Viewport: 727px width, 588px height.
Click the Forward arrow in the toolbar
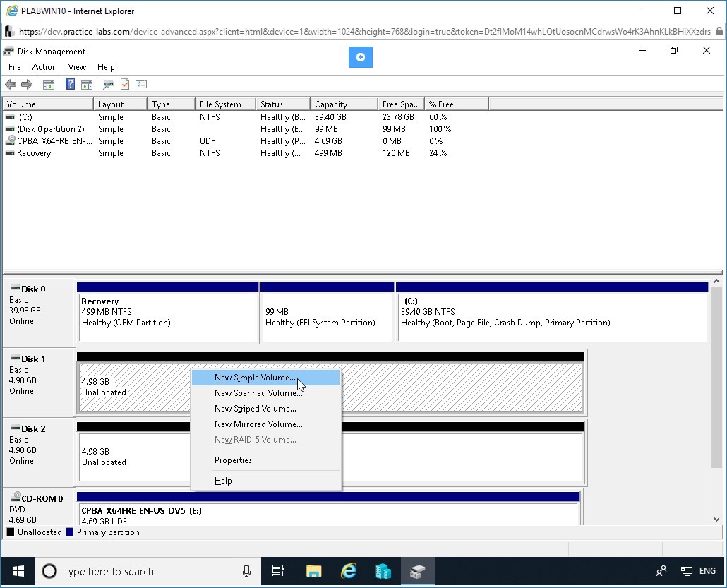click(x=27, y=85)
